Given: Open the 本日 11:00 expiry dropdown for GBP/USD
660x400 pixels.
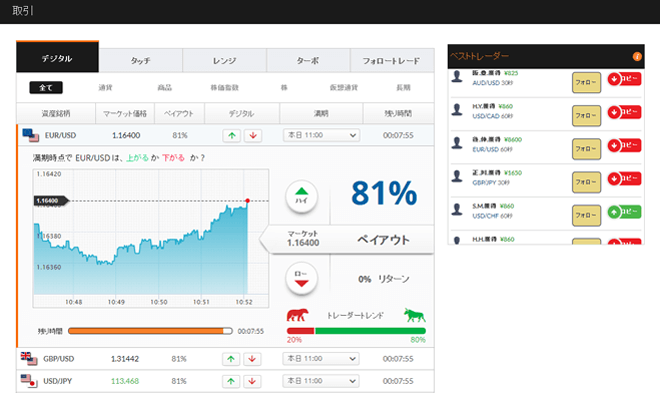Looking at the screenshot, I should (x=320, y=359).
